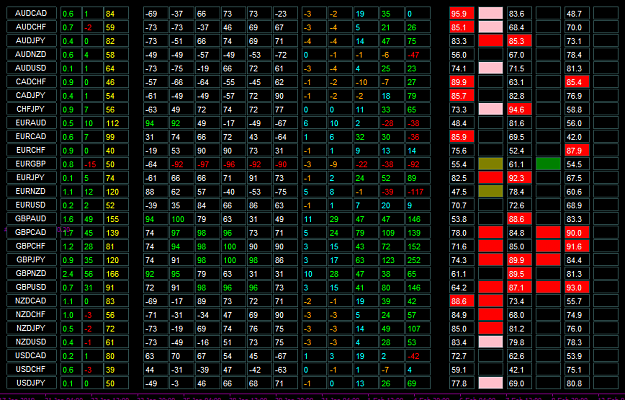The height and width of the screenshot is (400, 625).
Task: Click the pink cell in CHFJPY row
Action: coord(491,109)
